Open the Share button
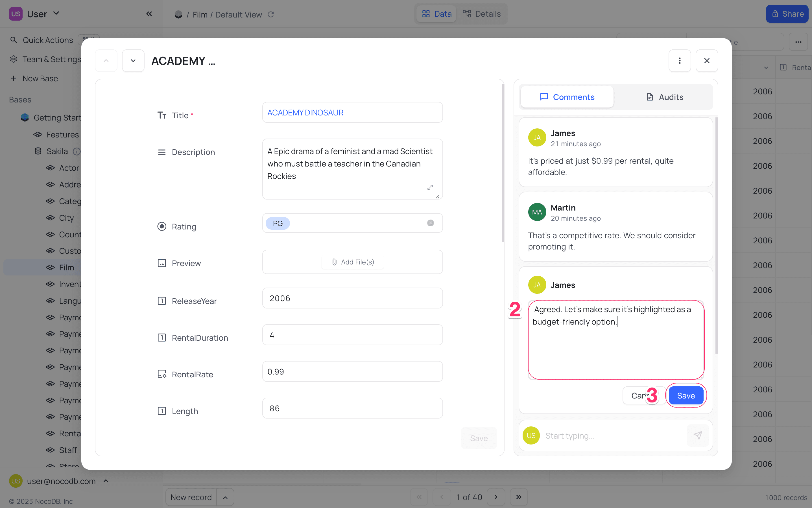812x508 pixels. pos(787,14)
